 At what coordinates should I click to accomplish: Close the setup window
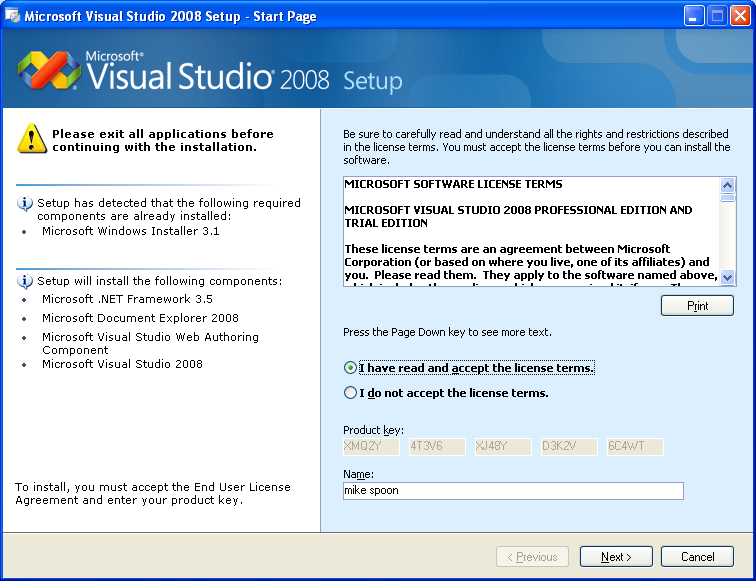point(740,16)
